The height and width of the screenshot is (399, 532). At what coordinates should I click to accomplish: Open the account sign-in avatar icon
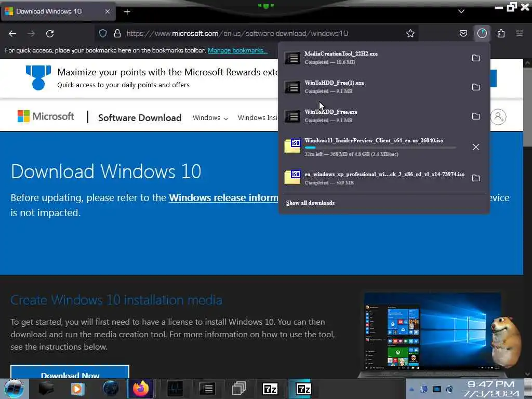coord(498,117)
